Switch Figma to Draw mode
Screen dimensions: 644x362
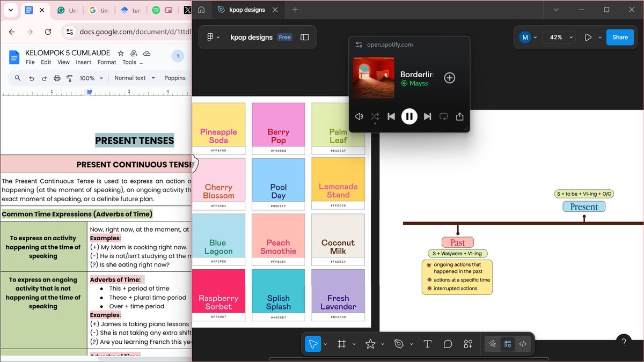click(492, 344)
